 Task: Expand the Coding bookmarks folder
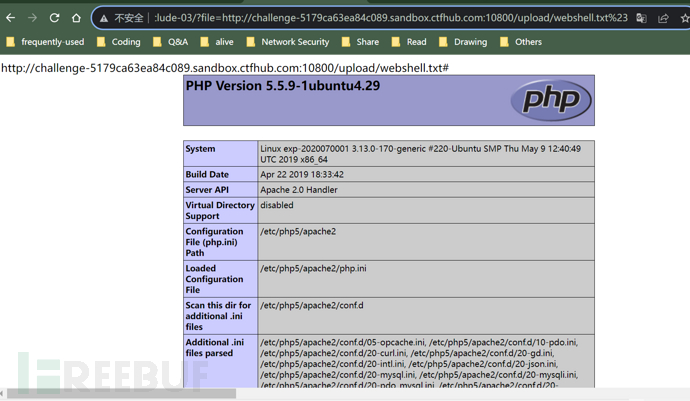tap(118, 42)
